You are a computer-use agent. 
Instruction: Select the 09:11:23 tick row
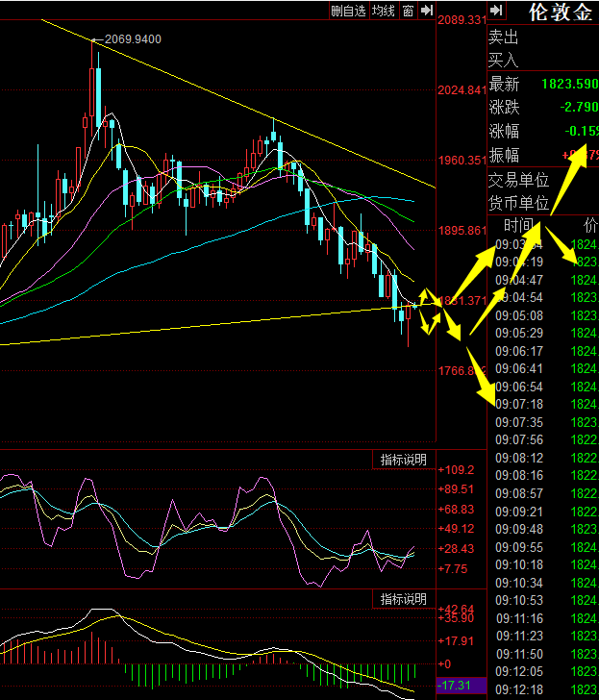547,636
